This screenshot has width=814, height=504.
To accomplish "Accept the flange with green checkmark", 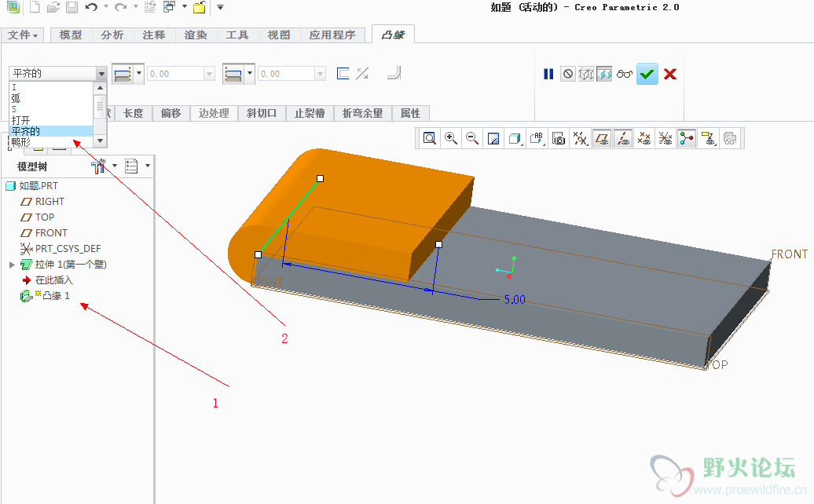I will [647, 74].
